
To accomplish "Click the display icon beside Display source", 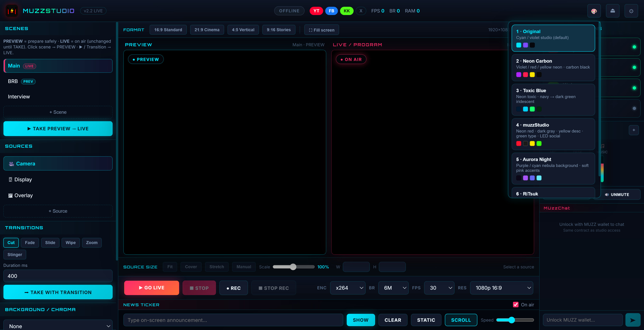I will [x=10, y=179].
